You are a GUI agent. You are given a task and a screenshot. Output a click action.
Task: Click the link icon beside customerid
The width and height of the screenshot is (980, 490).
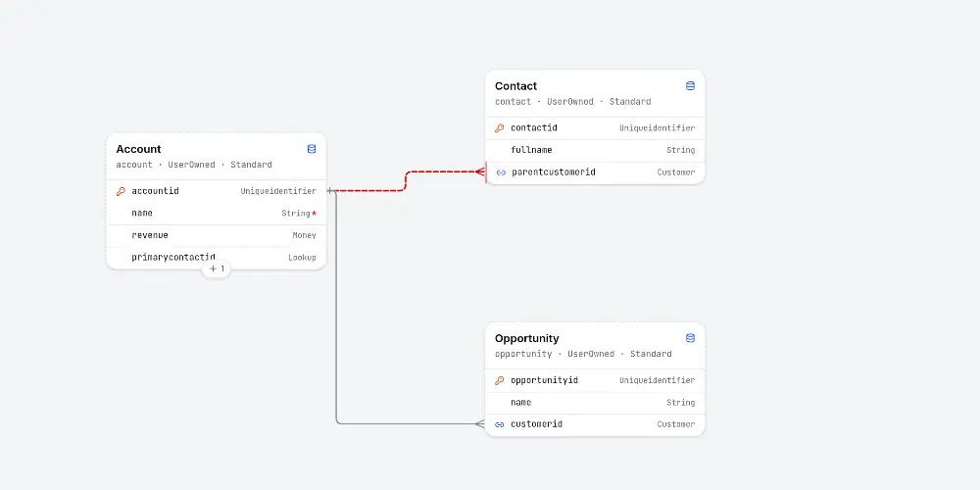[x=500, y=424]
